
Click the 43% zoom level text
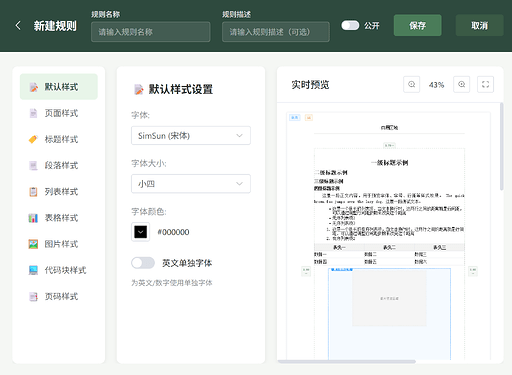[436, 85]
